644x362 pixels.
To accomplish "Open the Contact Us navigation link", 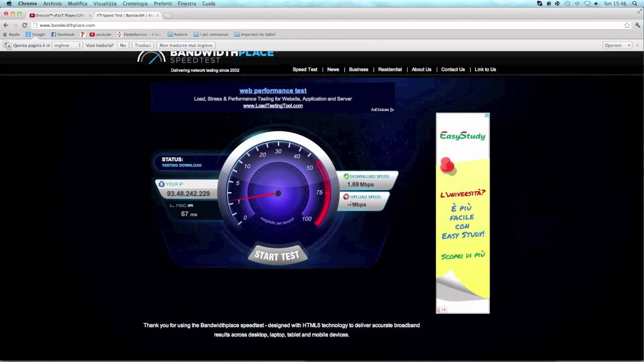I will pos(453,69).
